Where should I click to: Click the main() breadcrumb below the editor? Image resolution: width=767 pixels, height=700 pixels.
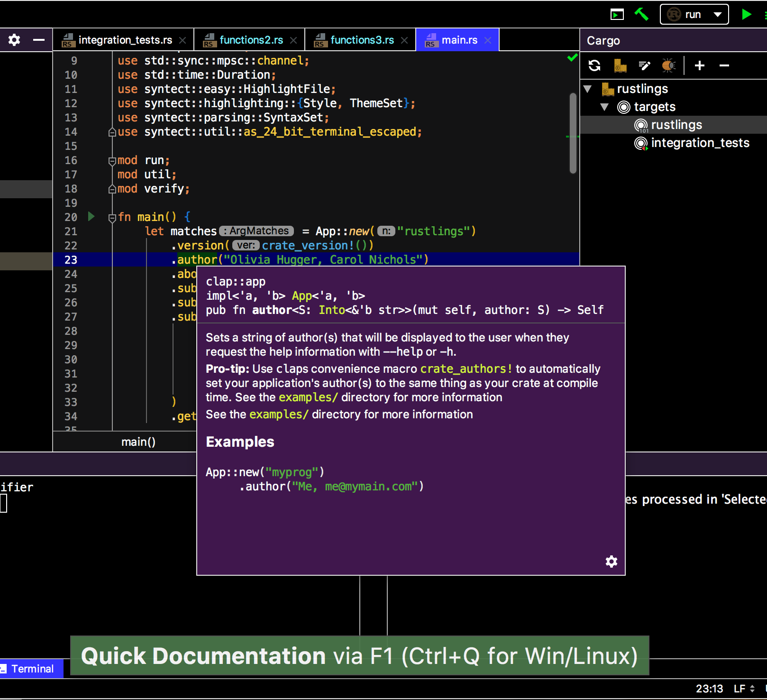tap(138, 442)
